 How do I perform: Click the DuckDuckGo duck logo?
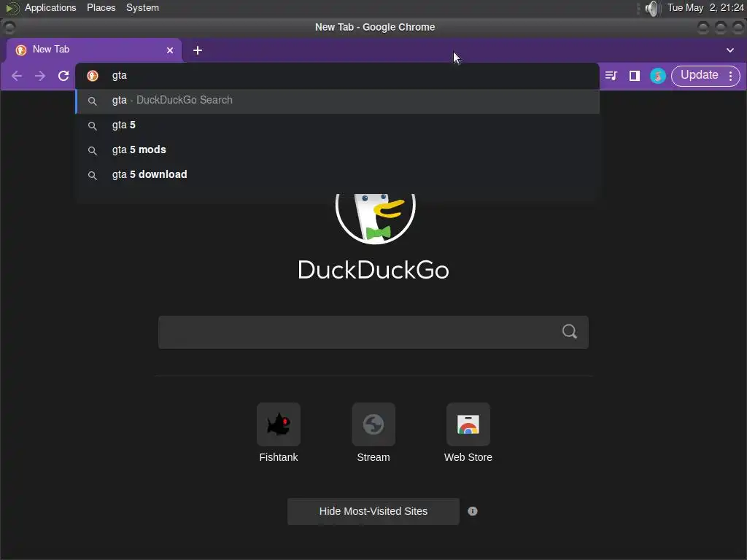pos(376,217)
